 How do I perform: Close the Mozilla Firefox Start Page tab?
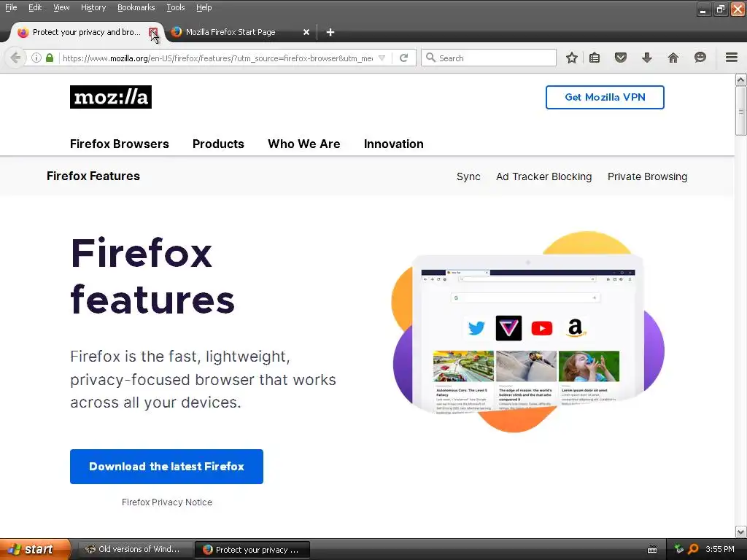pyautogui.click(x=306, y=32)
